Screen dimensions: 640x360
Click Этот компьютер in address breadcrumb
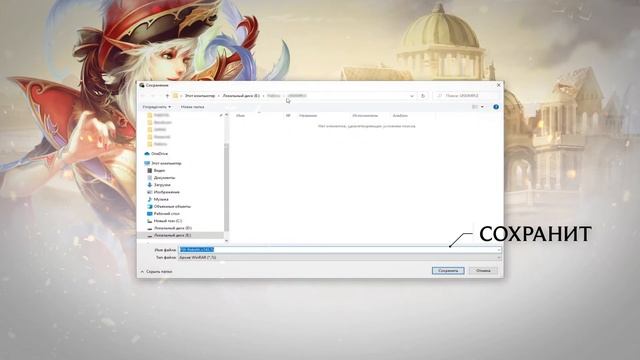click(200, 96)
